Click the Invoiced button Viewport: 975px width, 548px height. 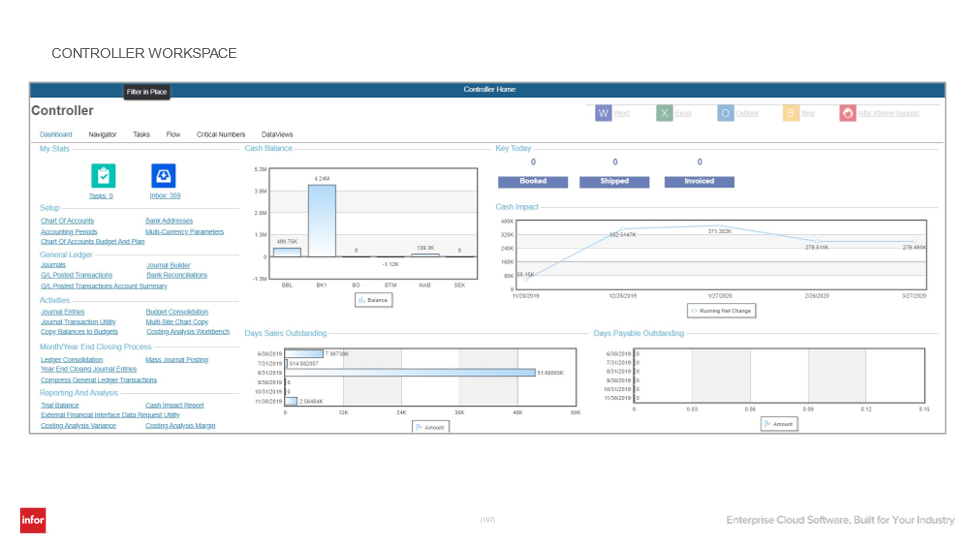pyautogui.click(x=699, y=182)
